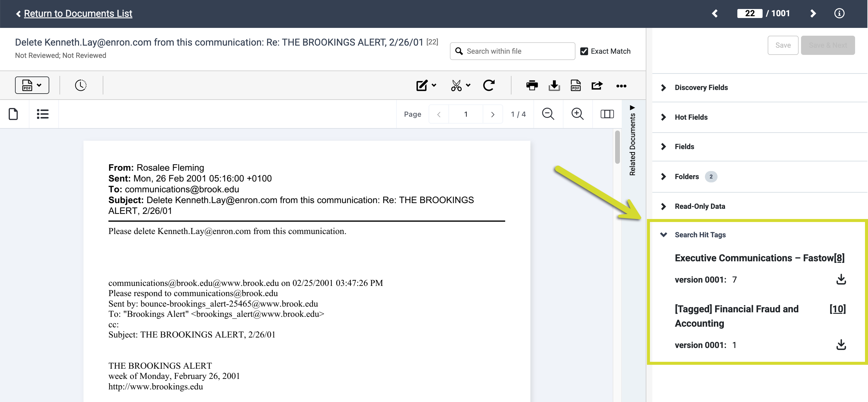The width and height of the screenshot is (868, 402).
Task: Open the scissors redaction dropdown
Action: [x=461, y=85]
